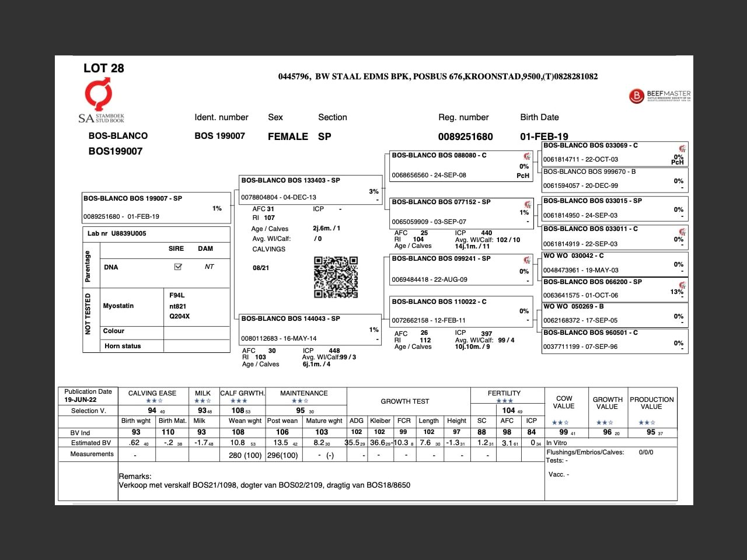Click the QR code in the pedigree
This screenshot has width=747, height=560.
(x=336, y=276)
